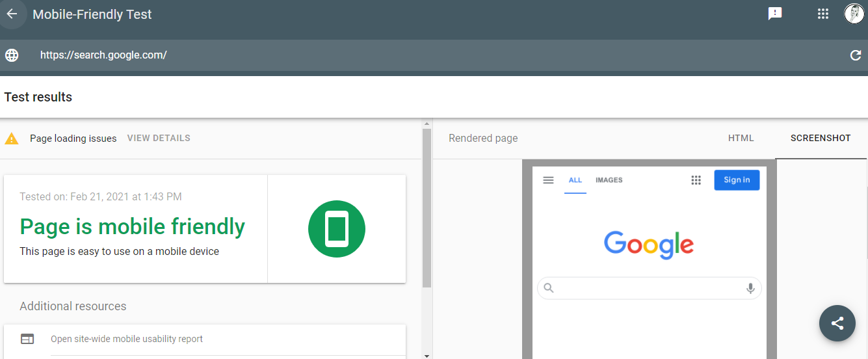Click the scrollbar down arrow
Image resolution: width=868 pixels, height=359 pixels.
tap(427, 355)
